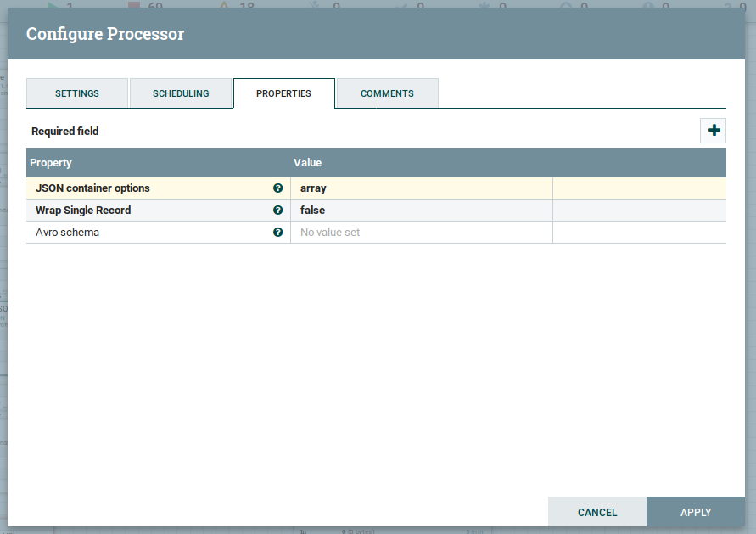The height and width of the screenshot is (534, 756).
Task: Apply the processor configuration
Action: [x=696, y=512]
